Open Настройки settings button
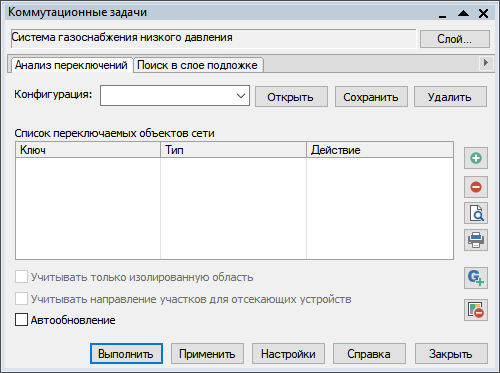 click(288, 354)
